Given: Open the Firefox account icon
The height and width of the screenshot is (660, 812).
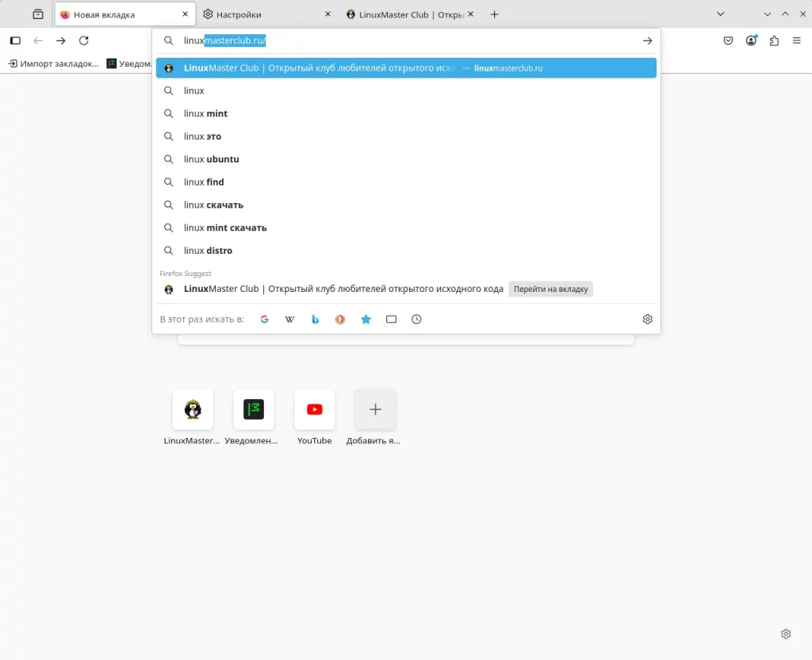Looking at the screenshot, I should click(751, 40).
